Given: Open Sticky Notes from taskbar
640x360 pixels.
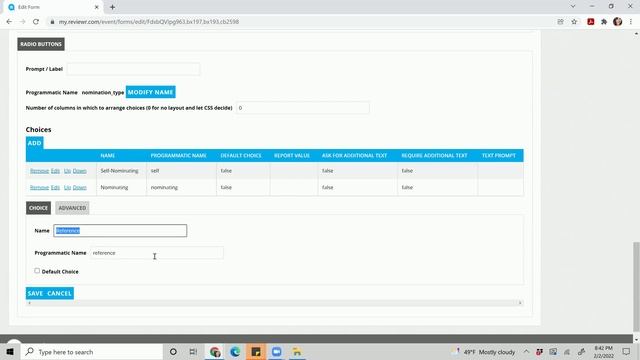Looking at the screenshot, I should pyautogui.click(x=256, y=351).
